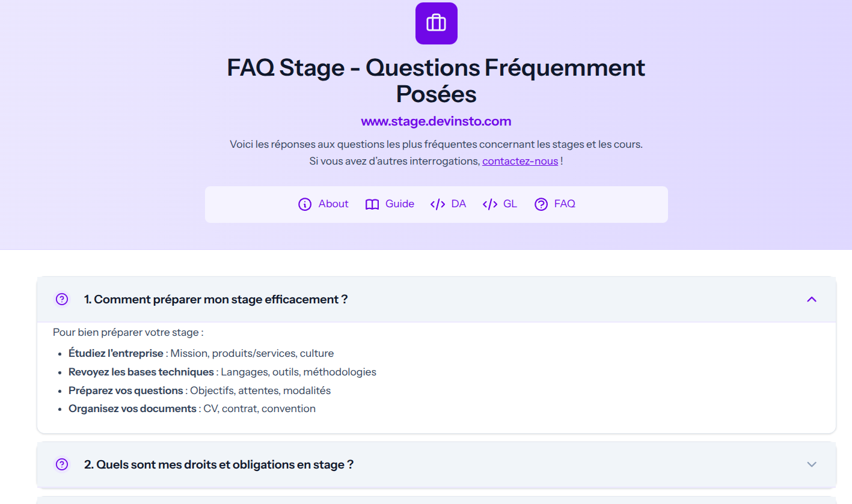
Task: Click the book icon beside Guide
Action: 372,204
